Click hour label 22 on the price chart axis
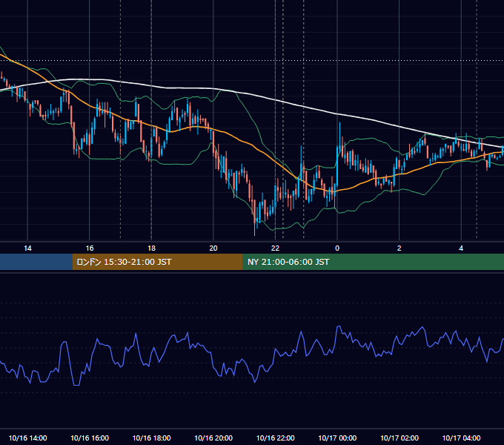The image size is (504, 445). [275, 248]
